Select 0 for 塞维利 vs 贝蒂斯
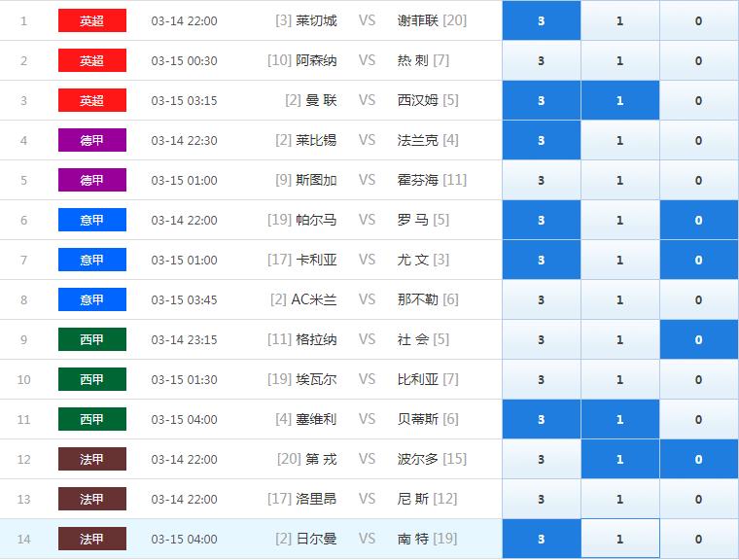Image resolution: width=739 pixels, height=560 pixels. pos(698,419)
